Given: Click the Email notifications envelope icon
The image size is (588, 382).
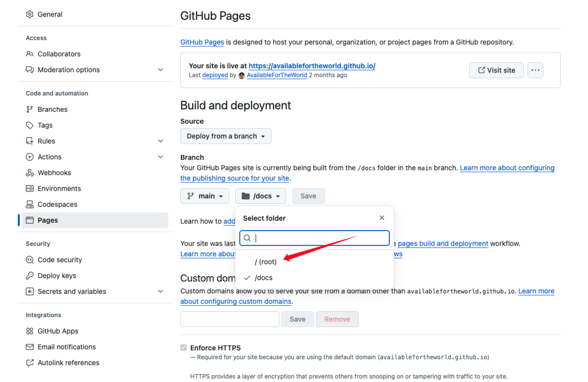Looking at the screenshot, I should (x=30, y=347).
